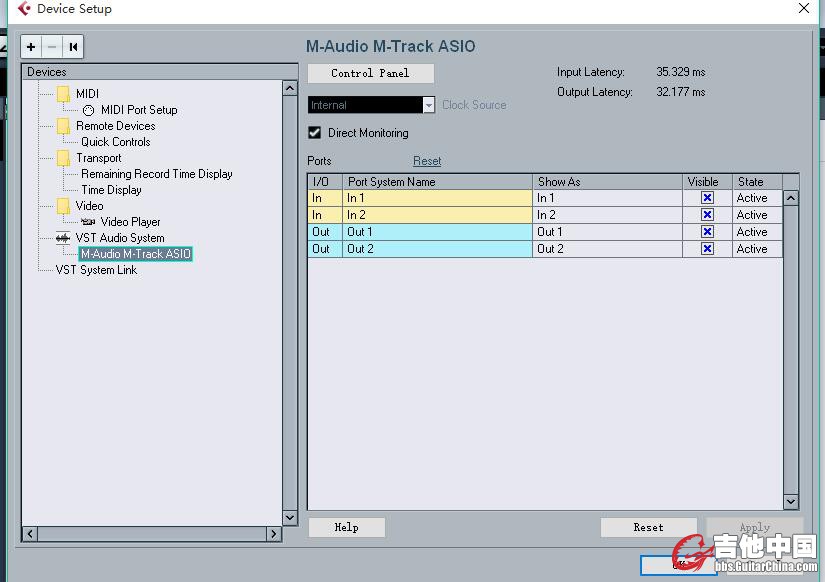Uncheck Visible for the Out 2 port
This screenshot has height=582, width=825.
pos(707,249)
